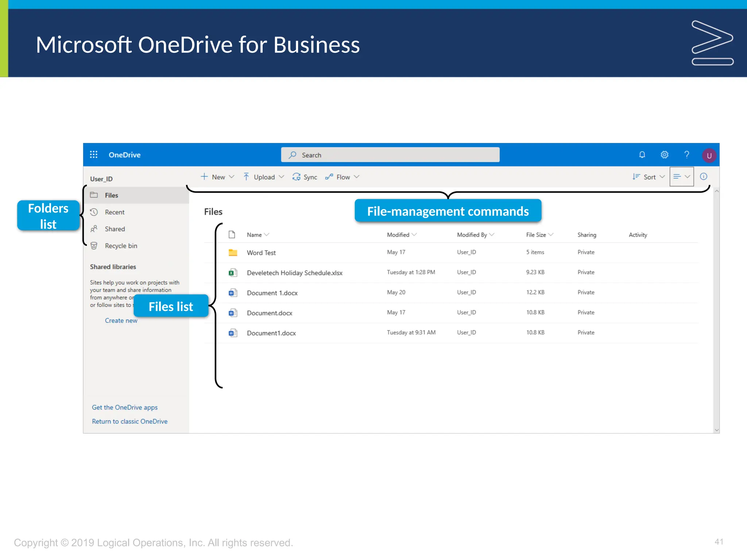Image resolution: width=747 pixels, height=560 pixels.
Task: Select Shared in the navigation pane
Action: (136, 229)
